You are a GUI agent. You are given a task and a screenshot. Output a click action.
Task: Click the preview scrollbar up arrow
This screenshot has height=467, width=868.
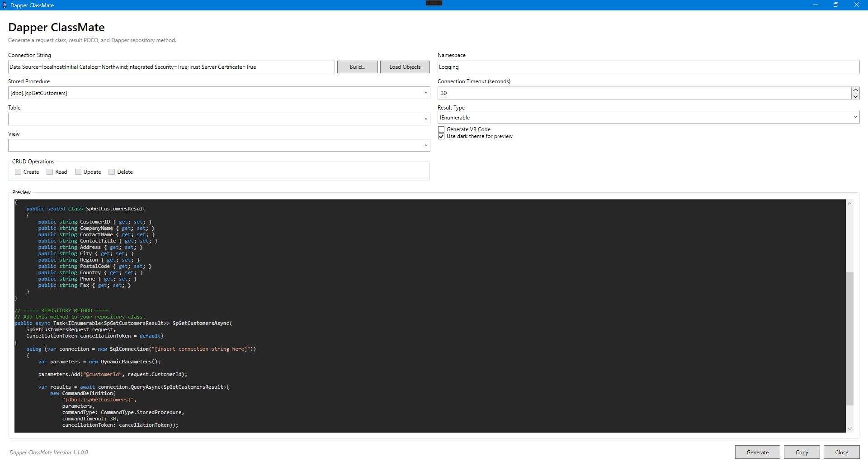849,204
